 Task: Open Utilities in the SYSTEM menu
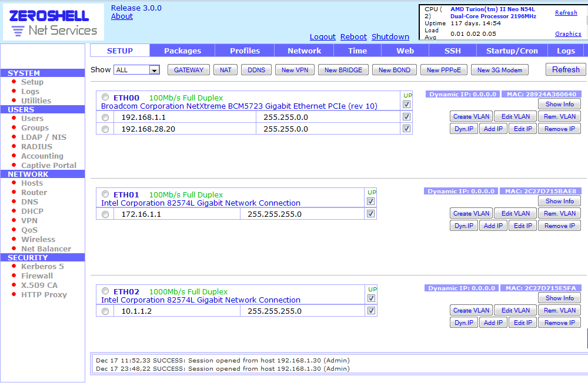(x=36, y=100)
